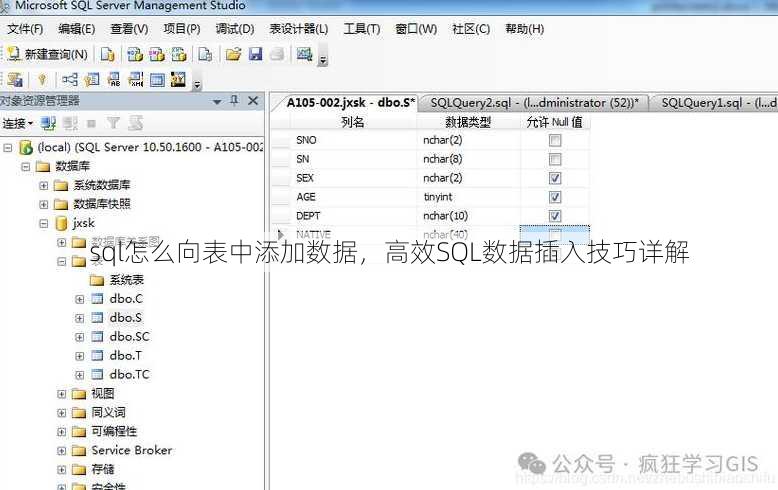Click the Open File folder icon

pyautogui.click(x=233, y=54)
